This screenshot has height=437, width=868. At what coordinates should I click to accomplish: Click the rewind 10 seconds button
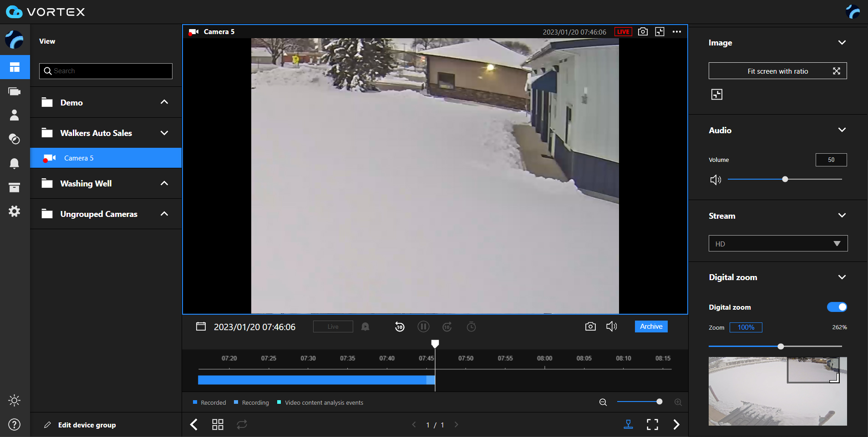400,327
